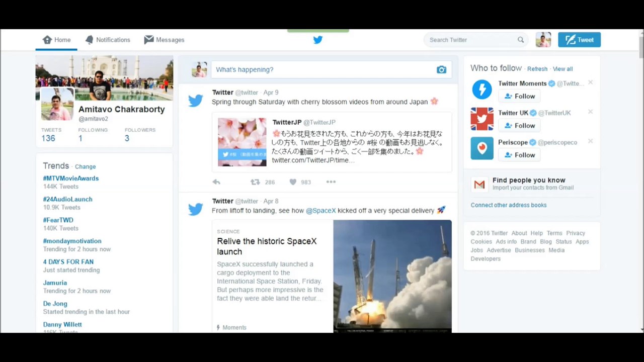Click Twitter UK avatar
The width and height of the screenshot is (644, 362).
482,119
